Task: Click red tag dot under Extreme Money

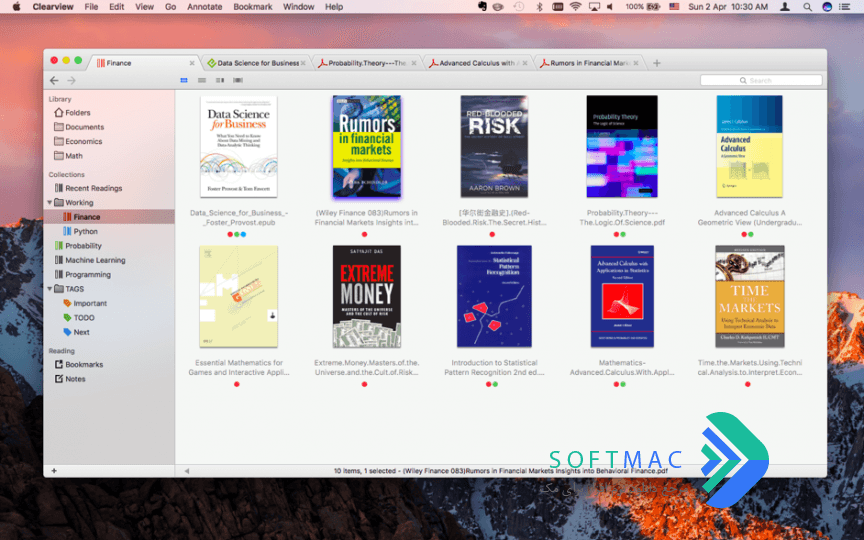Action: [x=364, y=384]
